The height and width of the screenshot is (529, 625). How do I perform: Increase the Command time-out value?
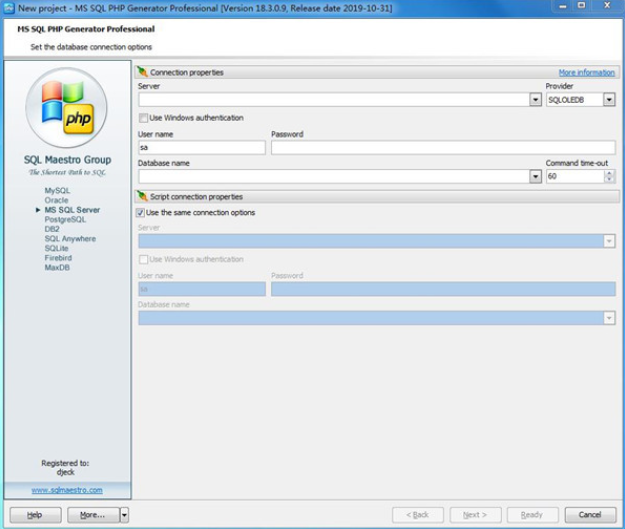click(x=609, y=172)
